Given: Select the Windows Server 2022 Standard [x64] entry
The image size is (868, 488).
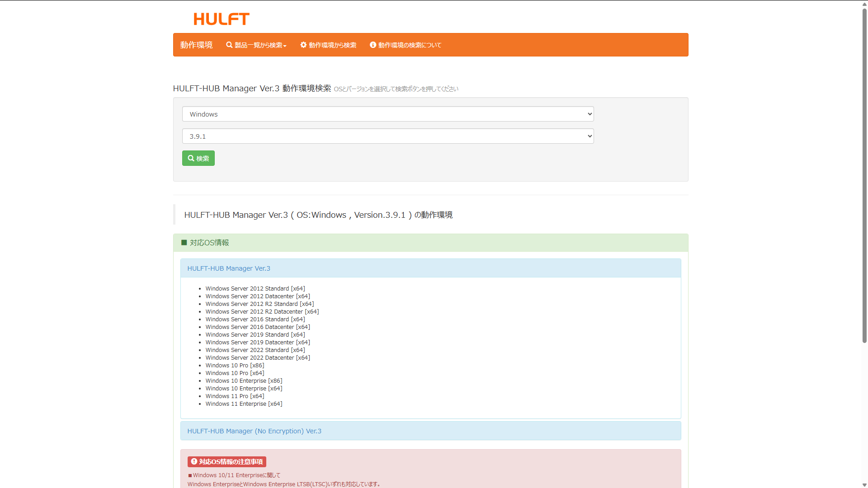Looking at the screenshot, I should coord(255,350).
